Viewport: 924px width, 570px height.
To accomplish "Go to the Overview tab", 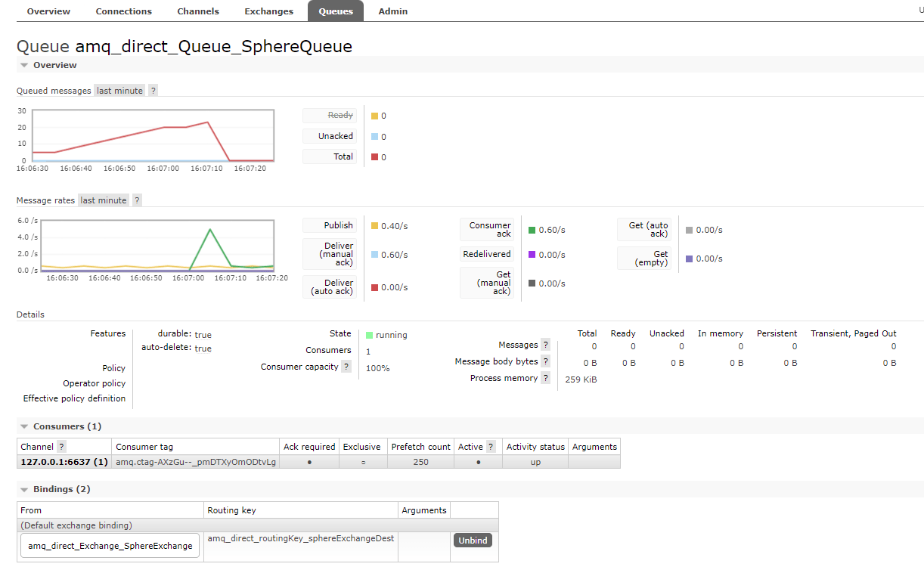I will coord(48,11).
